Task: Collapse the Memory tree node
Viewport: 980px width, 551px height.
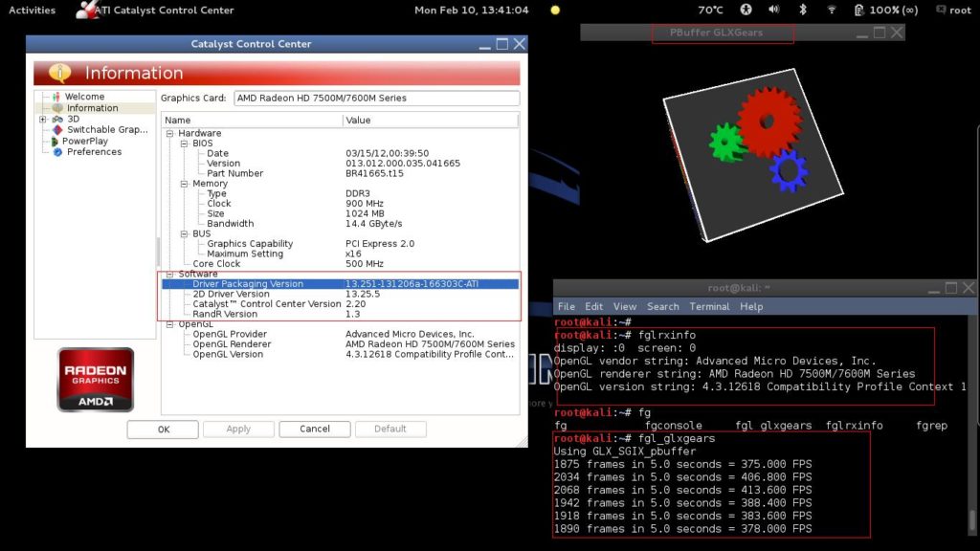Action: pyautogui.click(x=184, y=184)
